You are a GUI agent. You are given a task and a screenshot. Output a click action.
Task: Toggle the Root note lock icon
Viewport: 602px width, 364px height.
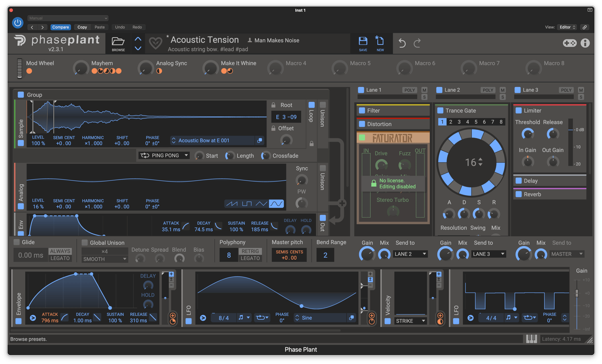tap(273, 105)
